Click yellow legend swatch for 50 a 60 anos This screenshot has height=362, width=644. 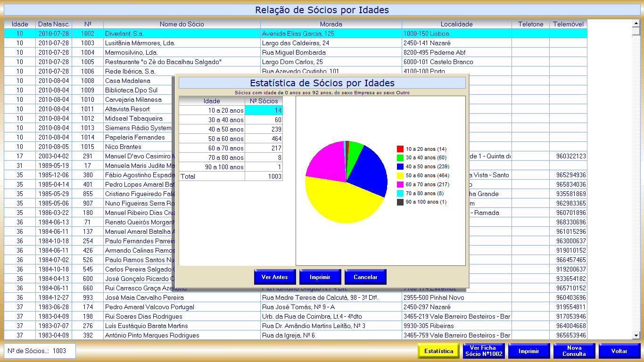(400, 175)
